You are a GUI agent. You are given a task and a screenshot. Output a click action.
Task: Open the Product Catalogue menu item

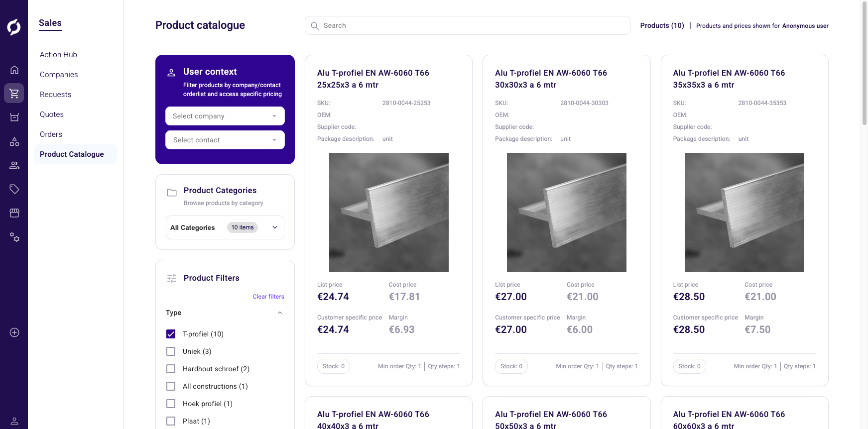point(72,154)
